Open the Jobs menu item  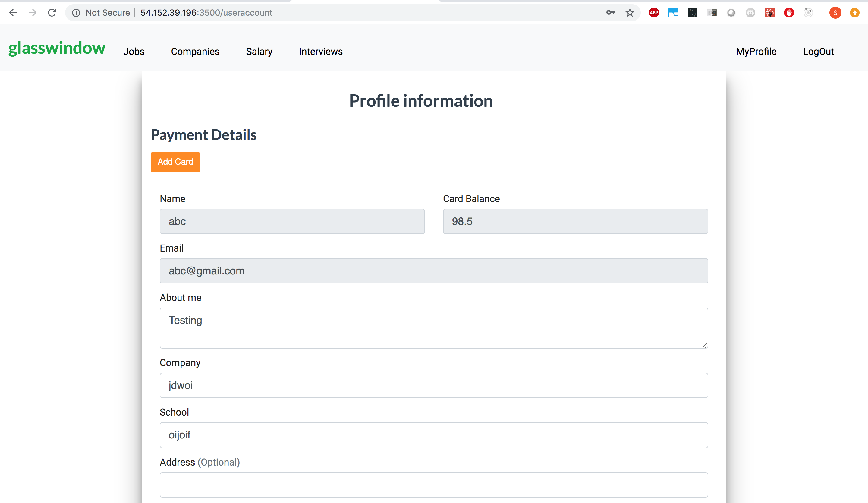pyautogui.click(x=134, y=52)
